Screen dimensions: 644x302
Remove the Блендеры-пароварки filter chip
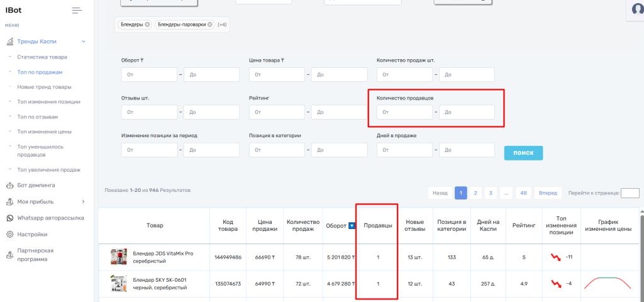click(x=210, y=25)
